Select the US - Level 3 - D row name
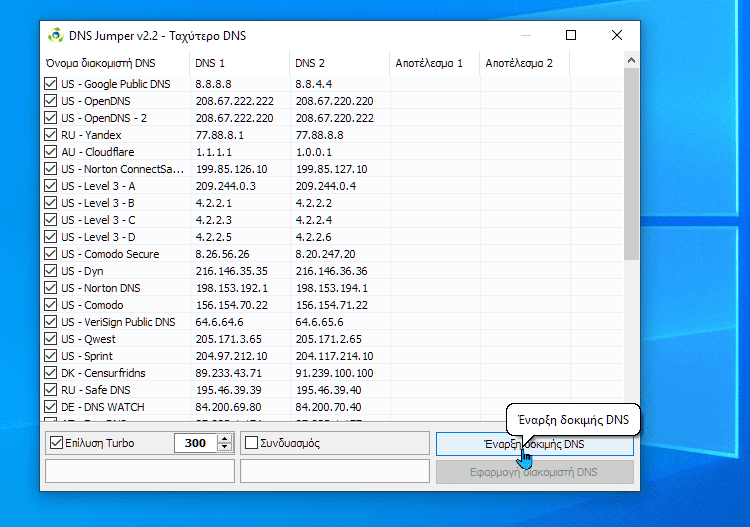 (98, 237)
